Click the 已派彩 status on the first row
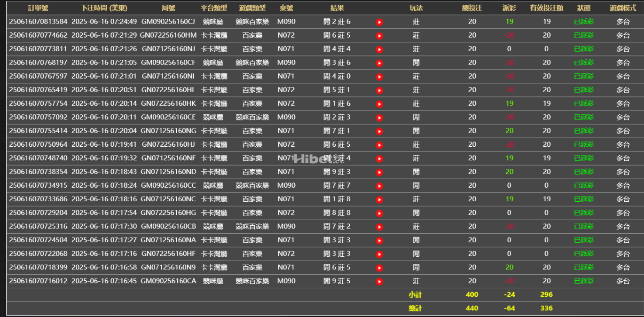Screen dimensions: 644x317 click(583, 21)
